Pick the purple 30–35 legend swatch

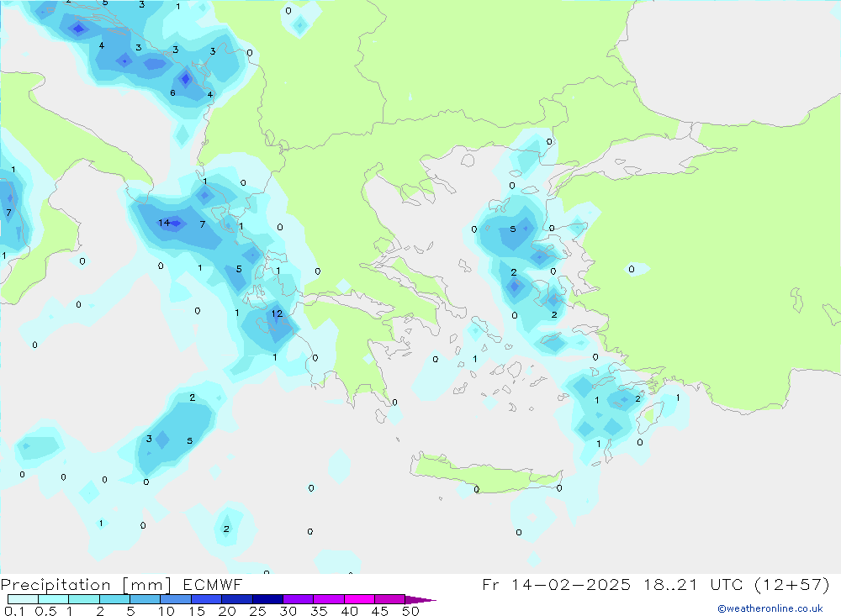click(299, 599)
